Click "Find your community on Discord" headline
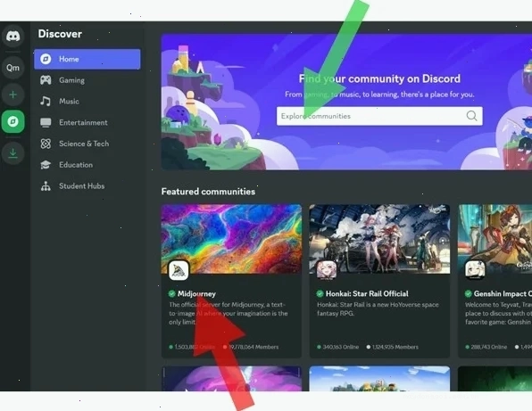Screen dimensions: 532x411 (379, 78)
